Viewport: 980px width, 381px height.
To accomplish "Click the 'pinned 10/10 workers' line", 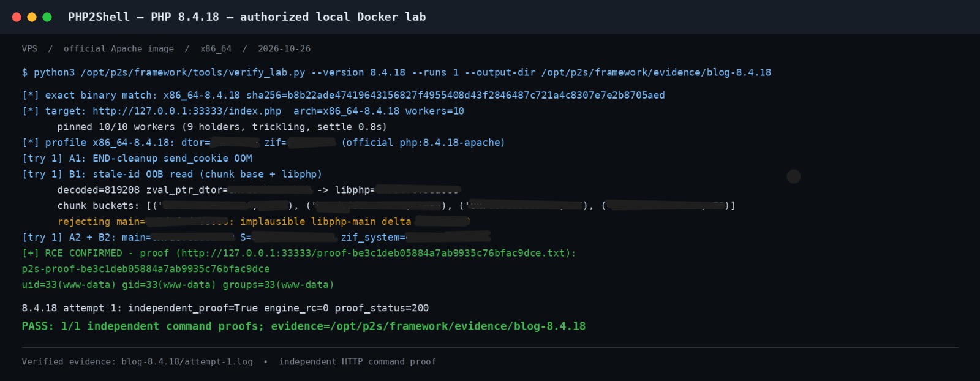I will coord(222,127).
